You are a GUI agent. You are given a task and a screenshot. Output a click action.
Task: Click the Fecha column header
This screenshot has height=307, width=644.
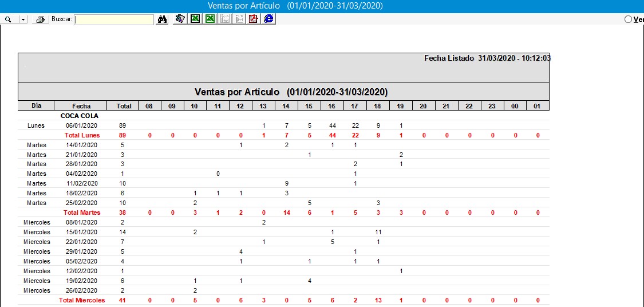click(81, 105)
